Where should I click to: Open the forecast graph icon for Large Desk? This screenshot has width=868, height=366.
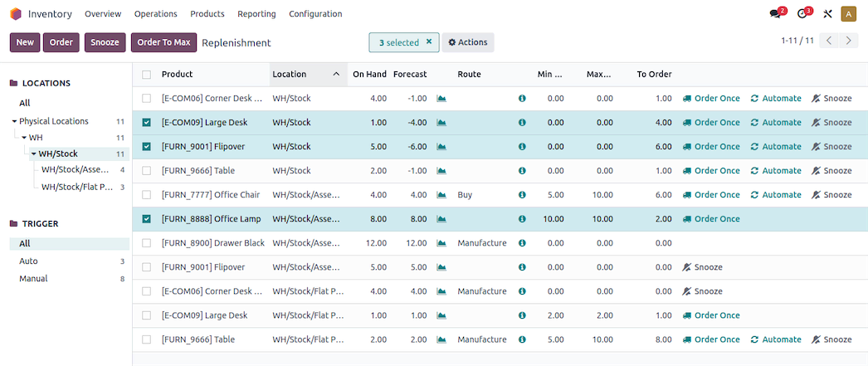pyautogui.click(x=441, y=123)
